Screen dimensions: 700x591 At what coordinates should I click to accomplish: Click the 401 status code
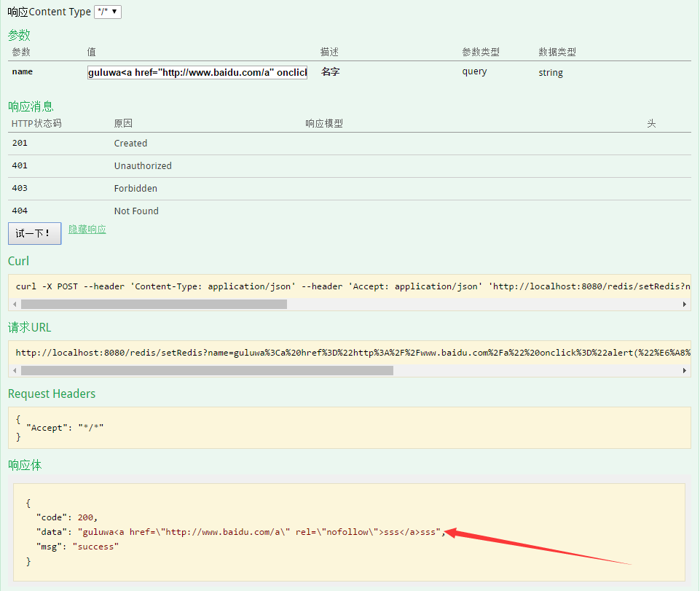coord(20,165)
